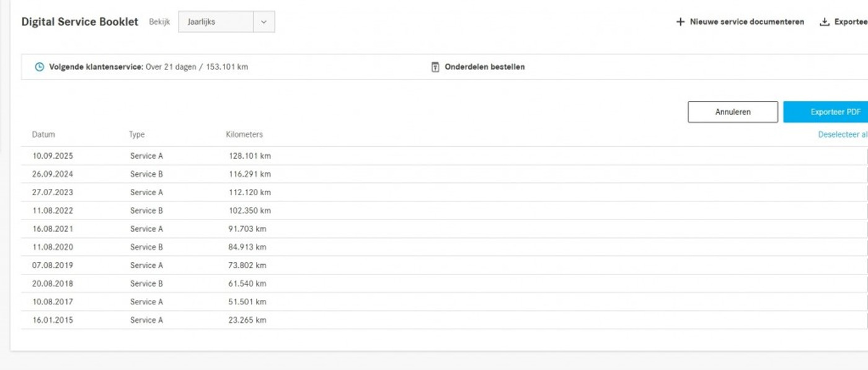Select the date 26.09.2024
This screenshot has height=370, width=868.
coord(53,174)
